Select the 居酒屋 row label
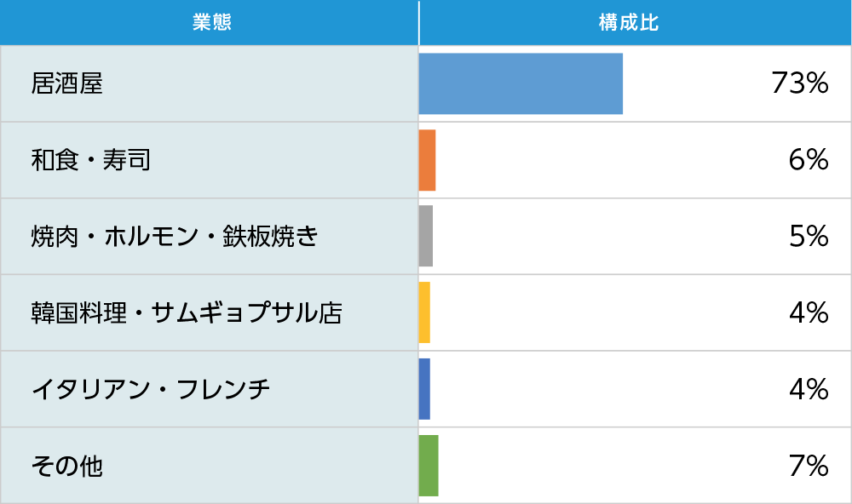This screenshot has width=852, height=504. 67,83
